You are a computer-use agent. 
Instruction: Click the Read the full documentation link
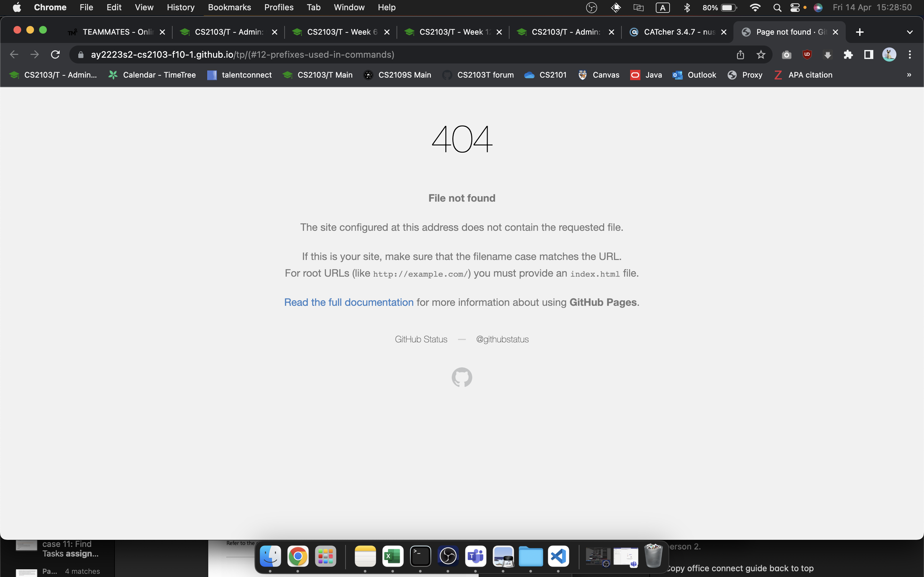tap(349, 302)
